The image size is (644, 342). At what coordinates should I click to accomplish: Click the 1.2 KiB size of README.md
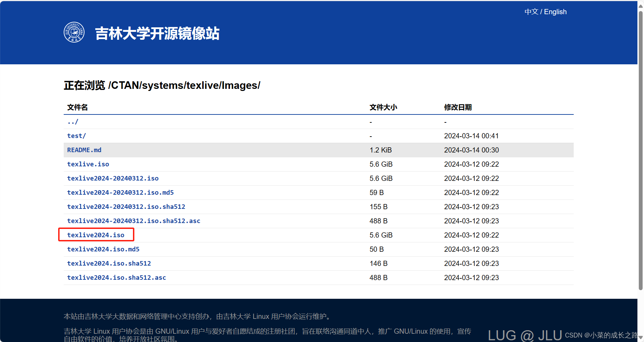(x=381, y=150)
